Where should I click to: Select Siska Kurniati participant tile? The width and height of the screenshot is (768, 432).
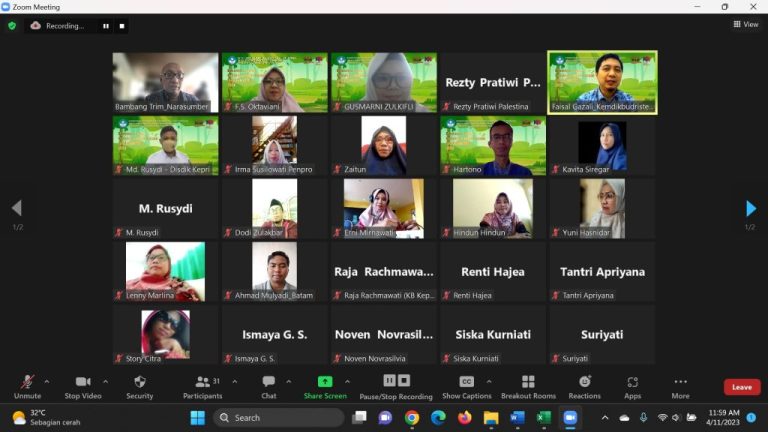(x=493, y=335)
